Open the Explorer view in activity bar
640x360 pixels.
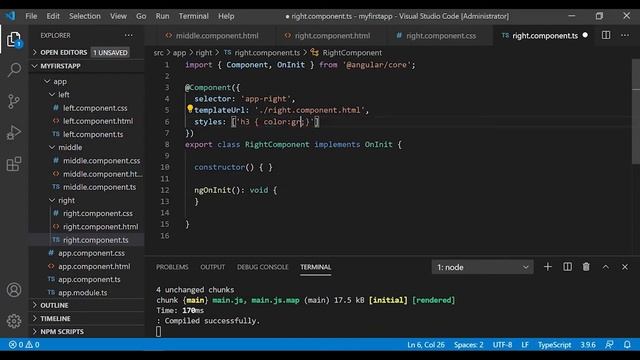click(x=14, y=39)
